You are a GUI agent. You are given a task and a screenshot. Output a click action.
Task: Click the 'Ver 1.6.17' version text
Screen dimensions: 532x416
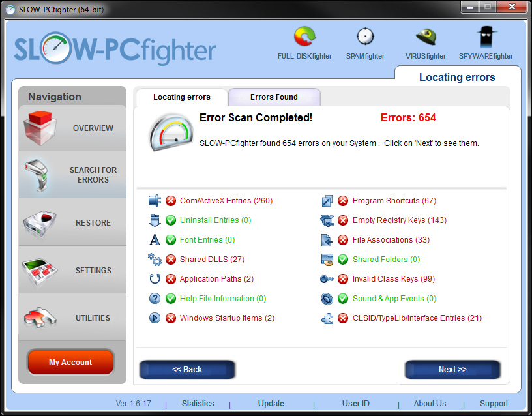(x=134, y=404)
